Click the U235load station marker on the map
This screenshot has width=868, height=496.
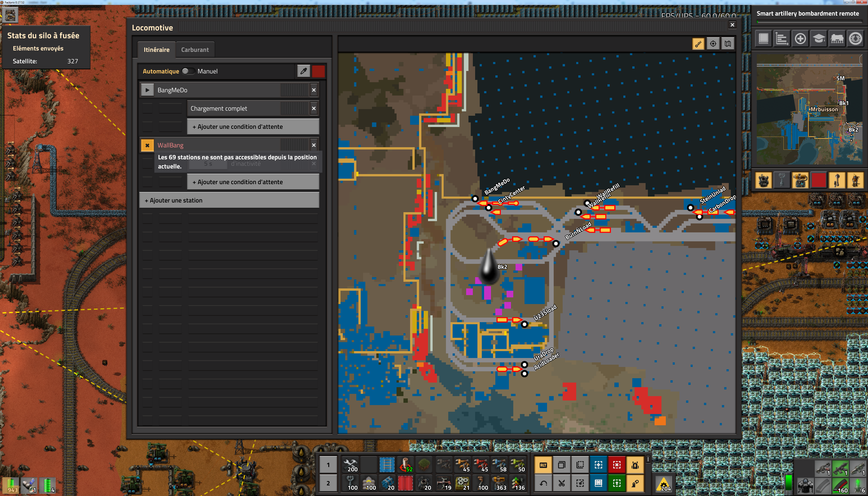(x=525, y=324)
